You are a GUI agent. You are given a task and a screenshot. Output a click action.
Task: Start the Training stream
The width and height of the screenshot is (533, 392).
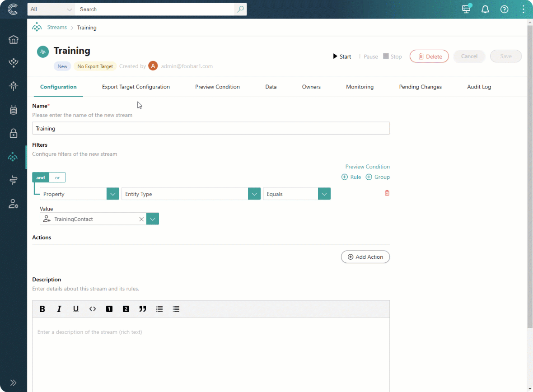click(x=342, y=56)
